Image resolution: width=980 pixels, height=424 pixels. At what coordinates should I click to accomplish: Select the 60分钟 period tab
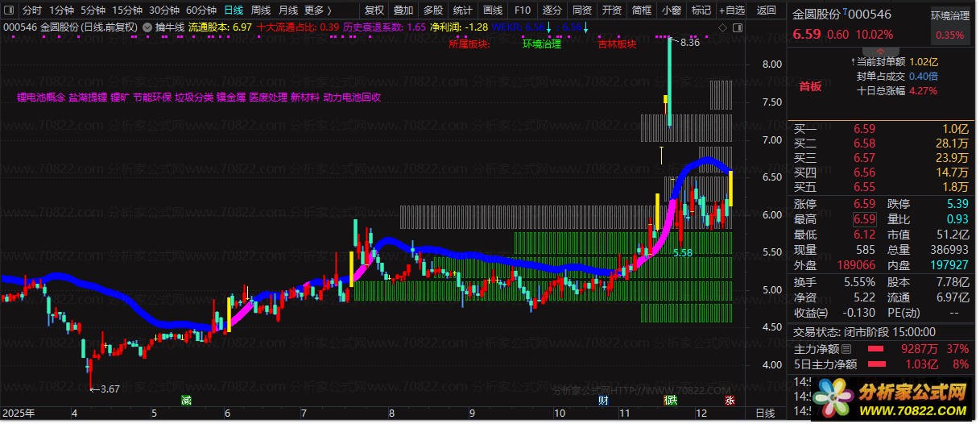(201, 10)
